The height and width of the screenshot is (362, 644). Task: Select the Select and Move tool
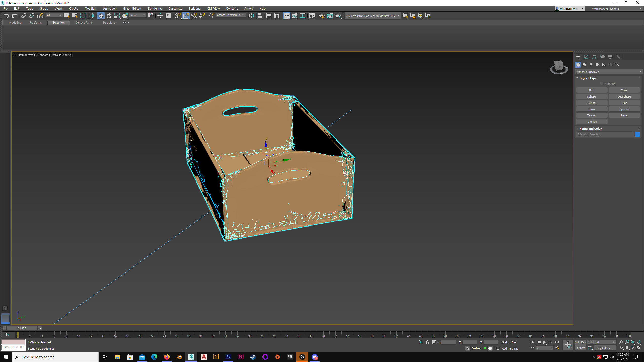tap(101, 16)
